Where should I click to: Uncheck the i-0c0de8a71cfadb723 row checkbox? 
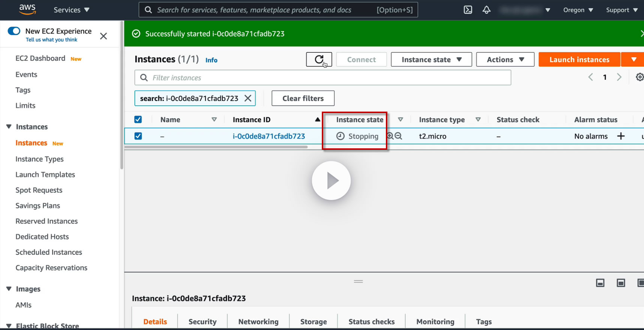pyautogui.click(x=138, y=136)
